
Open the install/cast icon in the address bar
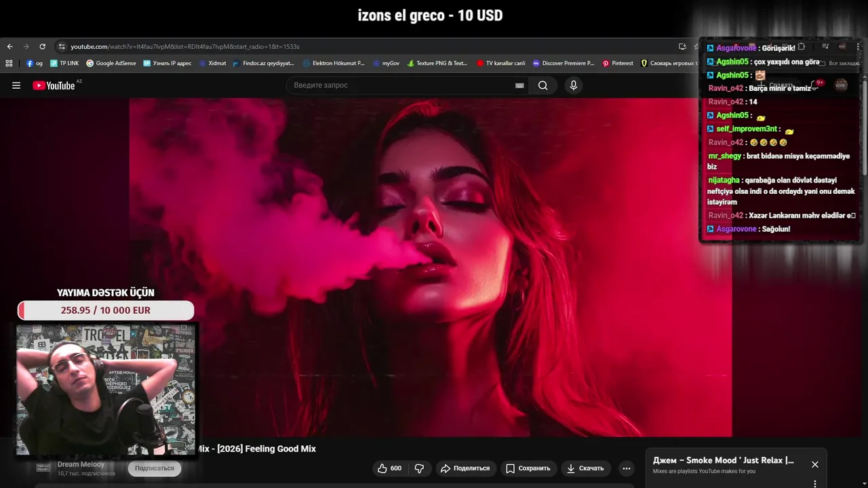(x=682, y=47)
